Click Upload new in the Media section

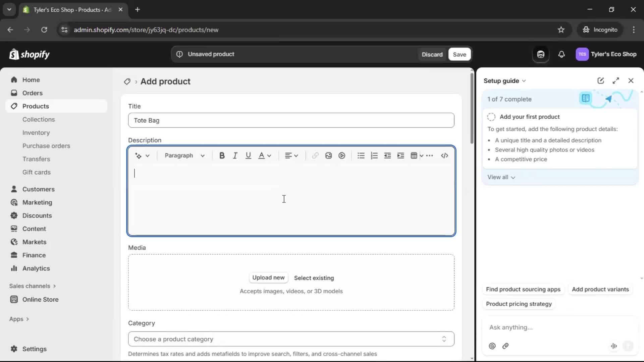point(268,278)
